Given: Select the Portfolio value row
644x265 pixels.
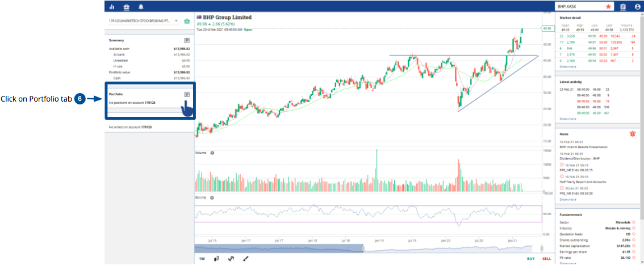Looking at the screenshot, I should (x=149, y=72).
